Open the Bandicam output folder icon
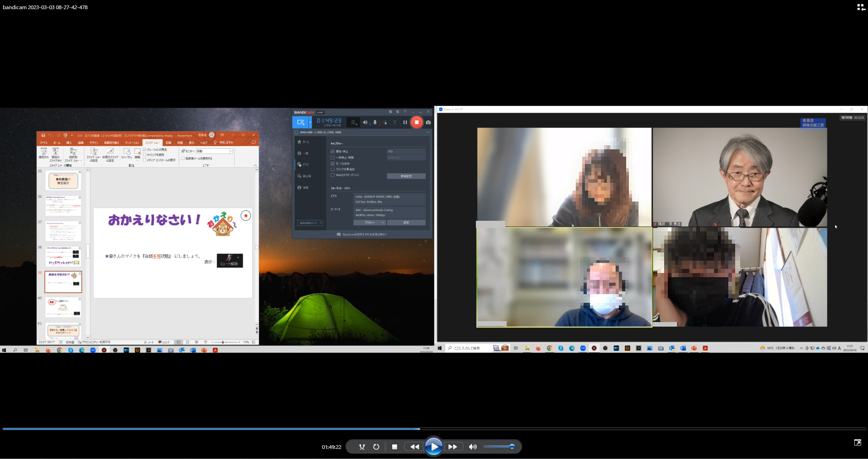 coord(390,112)
